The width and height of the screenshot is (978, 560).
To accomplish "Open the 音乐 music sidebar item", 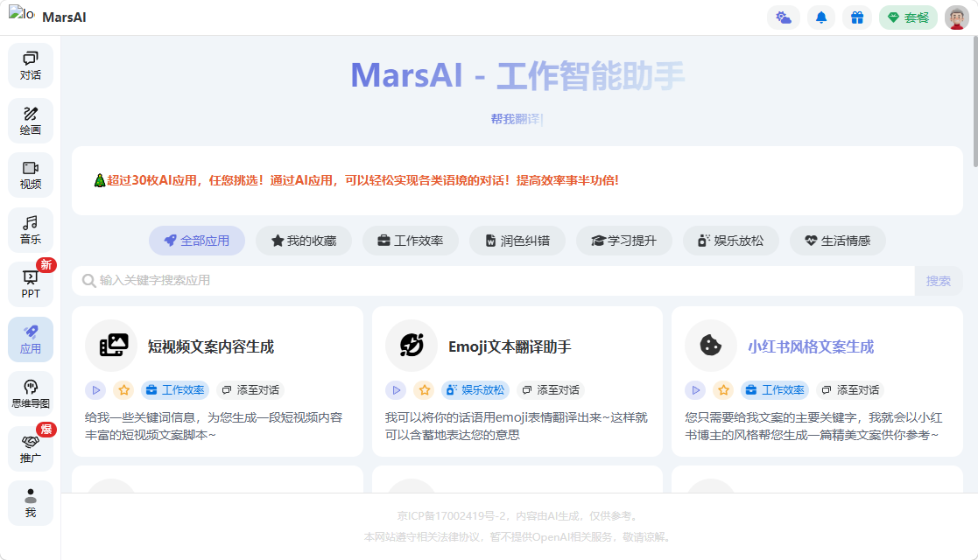I will pyautogui.click(x=31, y=230).
